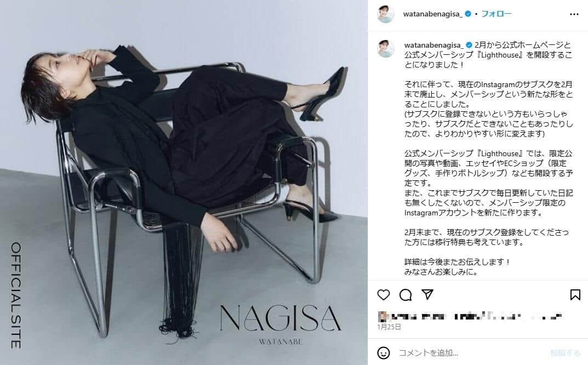Like the post with the heart icon
This screenshot has width=588, height=365.
click(x=383, y=295)
